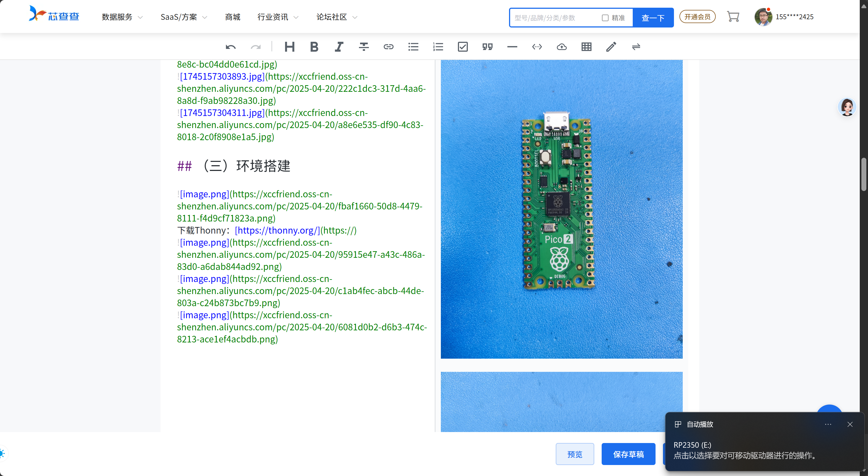Click the [1745157303893.jpg] image link text
The width and height of the screenshot is (868, 476).
(222, 76)
